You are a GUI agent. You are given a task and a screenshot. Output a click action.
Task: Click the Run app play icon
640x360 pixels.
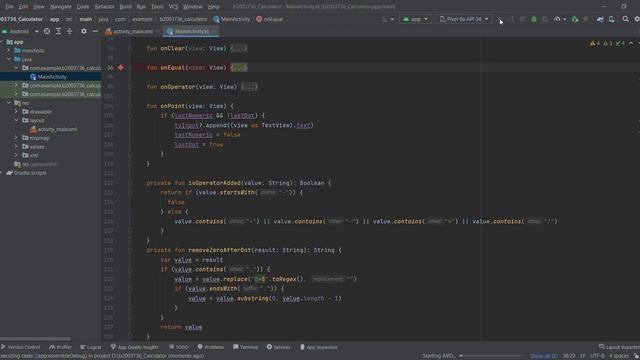coord(500,19)
